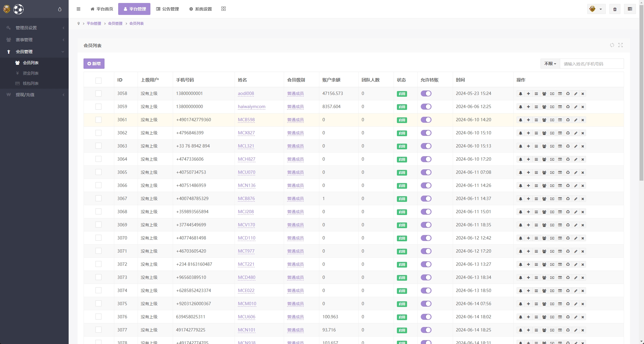Click the team group icon for MCL321
The width and height of the screenshot is (644, 344).
point(544,146)
